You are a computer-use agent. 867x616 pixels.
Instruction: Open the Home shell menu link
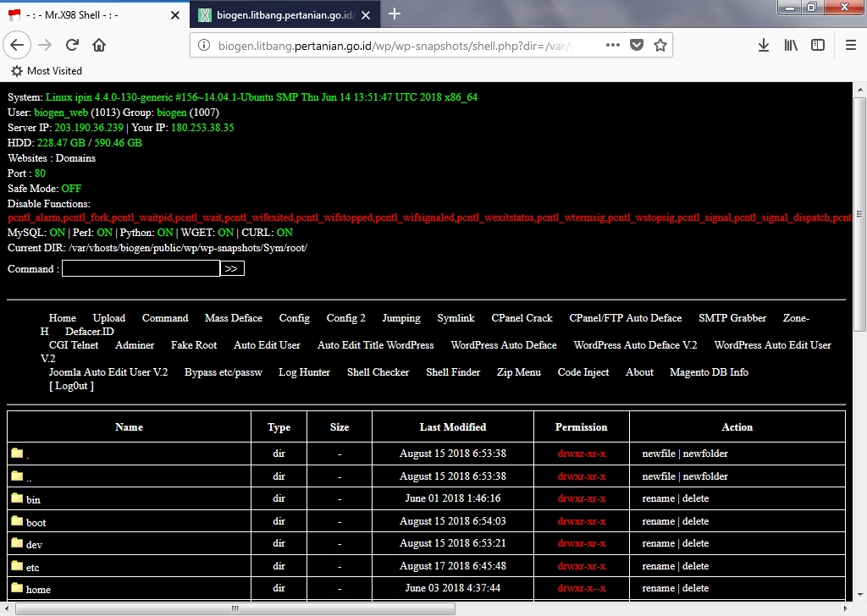coord(62,317)
